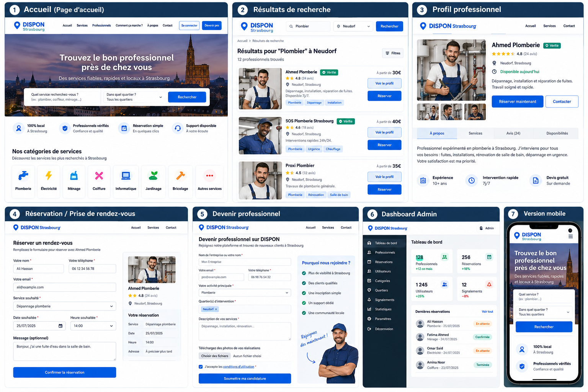Toggle the conditions d'utilisation acceptance checkbox
This screenshot has width=588, height=392.
click(x=201, y=367)
